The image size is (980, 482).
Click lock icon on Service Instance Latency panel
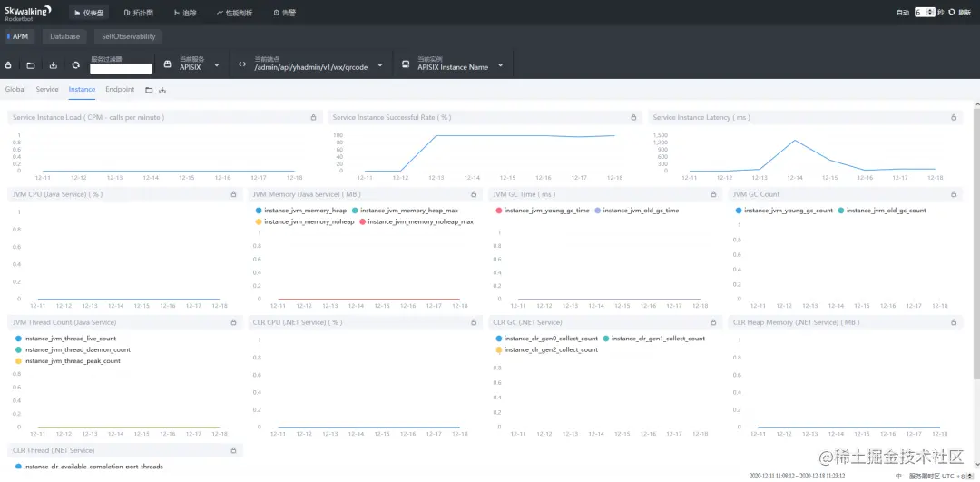(x=953, y=117)
